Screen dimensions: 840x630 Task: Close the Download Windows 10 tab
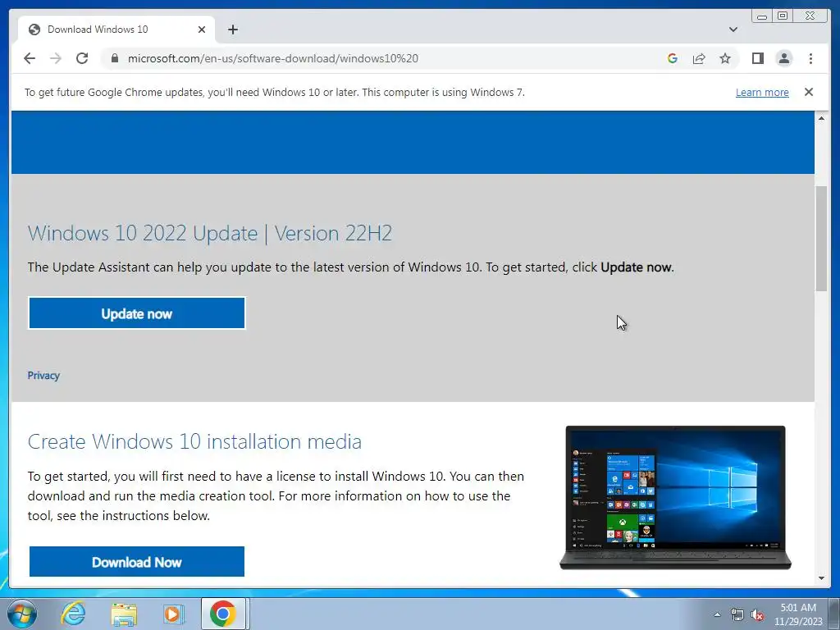pyautogui.click(x=202, y=30)
